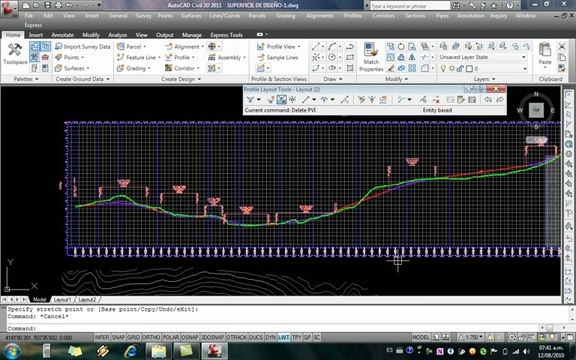The width and height of the screenshot is (576, 360).
Task: Toggle OTRACK object snap tracking
Action: pyautogui.click(x=236, y=337)
